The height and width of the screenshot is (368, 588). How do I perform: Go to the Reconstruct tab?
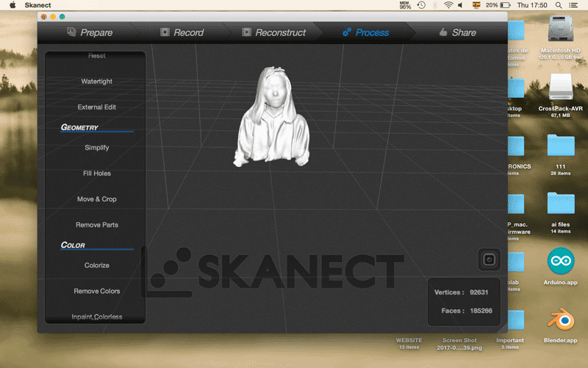273,32
